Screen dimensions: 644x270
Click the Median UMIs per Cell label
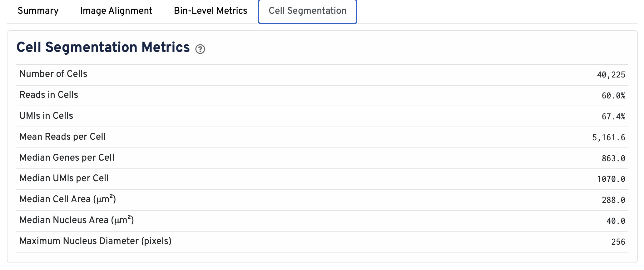coord(64,178)
